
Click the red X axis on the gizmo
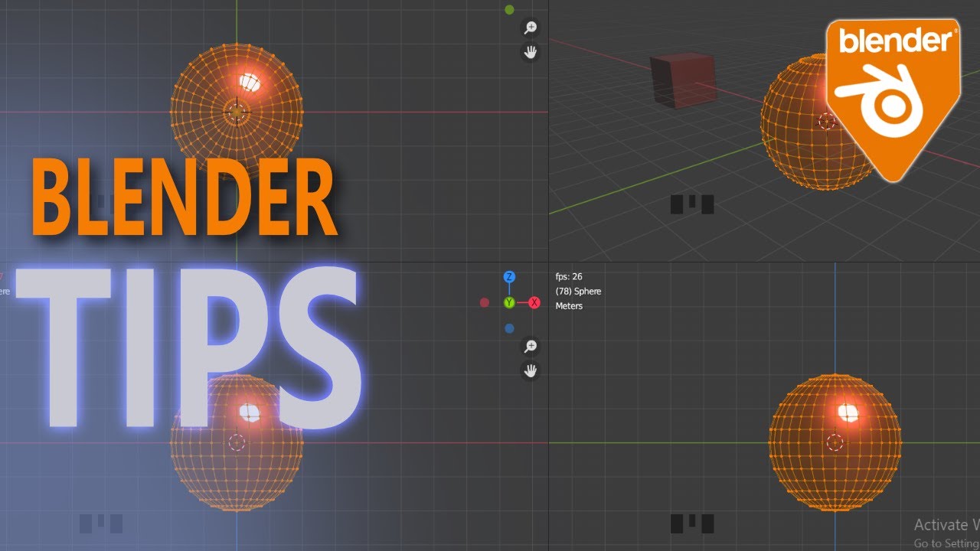pyautogui.click(x=534, y=303)
